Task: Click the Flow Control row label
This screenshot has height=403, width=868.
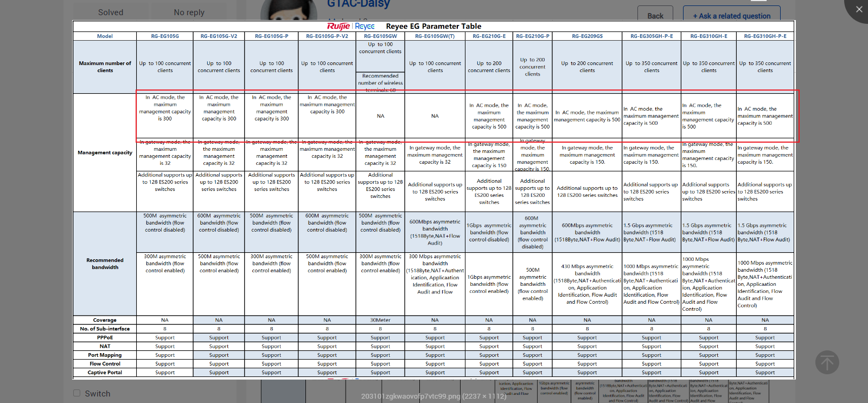Action: (105, 363)
